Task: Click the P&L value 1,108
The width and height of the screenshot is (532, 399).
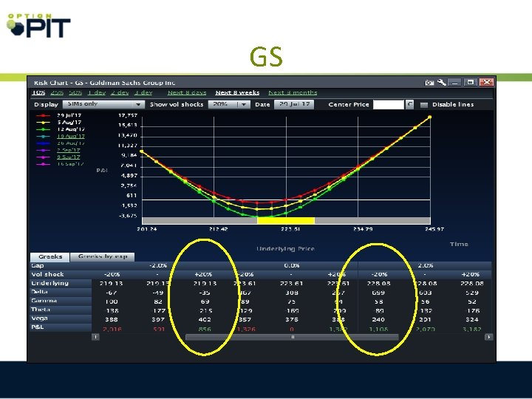Action: (378, 329)
